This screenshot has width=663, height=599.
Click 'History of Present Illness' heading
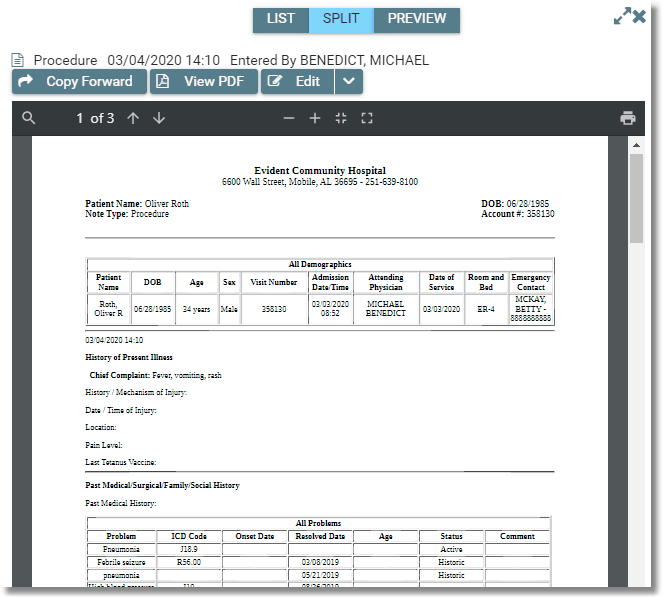coord(129,358)
